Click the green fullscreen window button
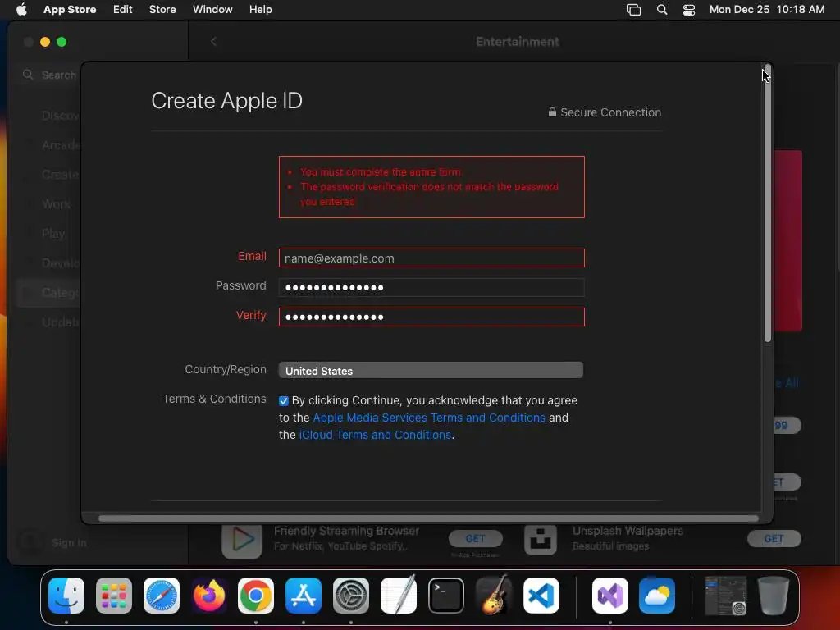The width and height of the screenshot is (840, 630). [x=62, y=42]
